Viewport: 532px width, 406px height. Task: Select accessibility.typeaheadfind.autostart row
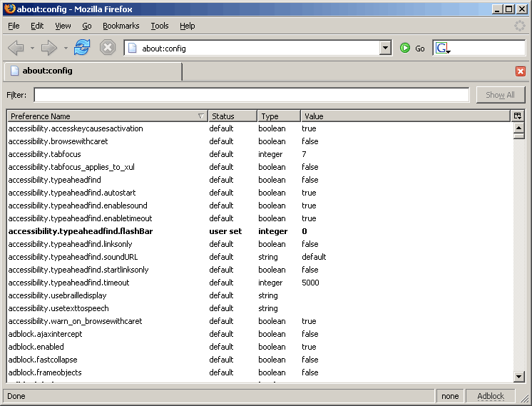click(x=260, y=193)
